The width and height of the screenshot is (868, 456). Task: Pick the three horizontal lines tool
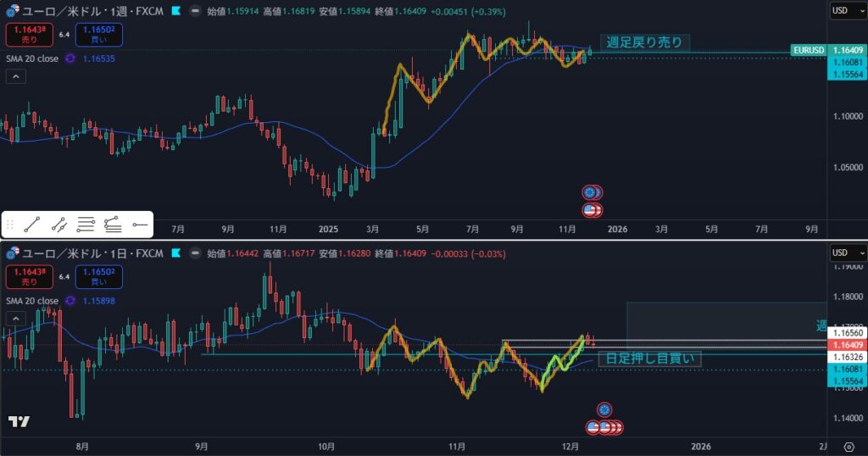(x=86, y=225)
